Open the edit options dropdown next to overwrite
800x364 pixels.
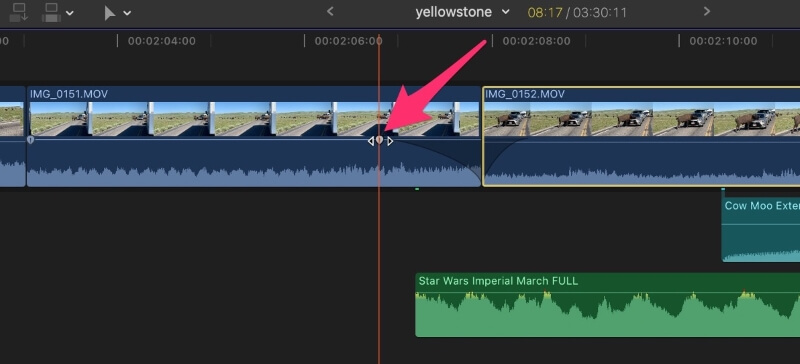pyautogui.click(x=69, y=13)
